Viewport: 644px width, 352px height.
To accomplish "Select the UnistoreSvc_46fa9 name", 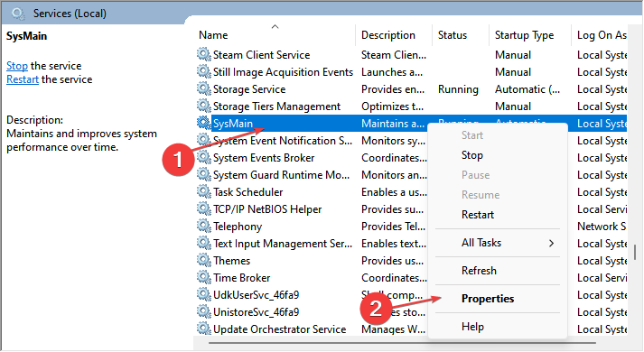I will [x=256, y=311].
